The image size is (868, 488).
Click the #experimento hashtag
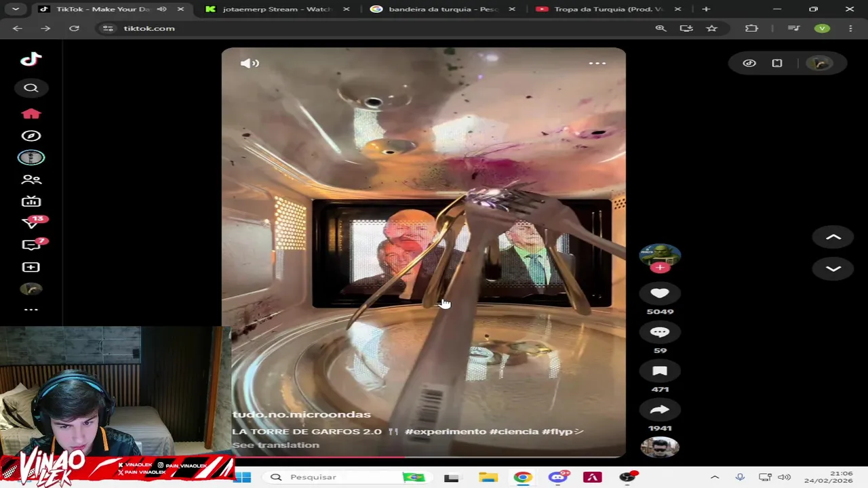(446, 431)
